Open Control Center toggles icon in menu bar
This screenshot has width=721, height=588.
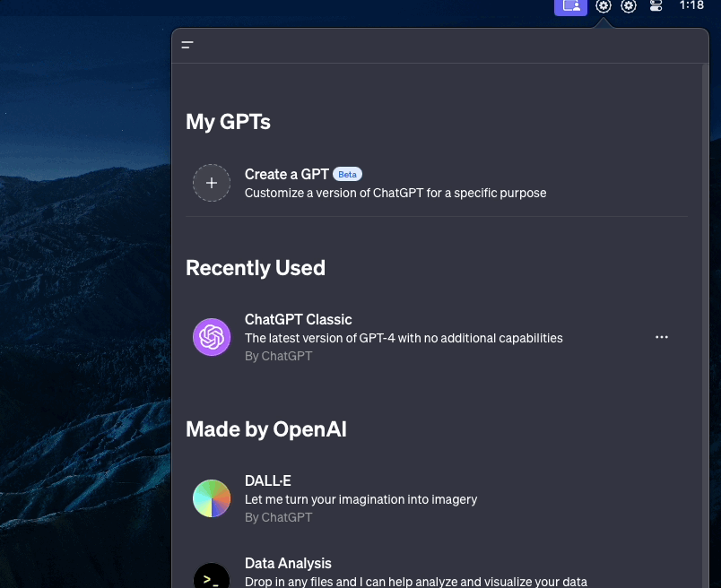656,5
